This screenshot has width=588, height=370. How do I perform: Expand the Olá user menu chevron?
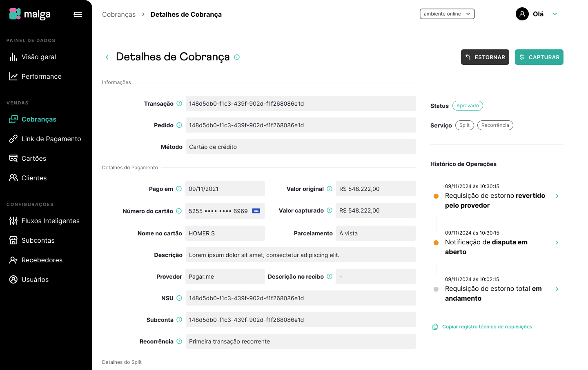point(555,14)
